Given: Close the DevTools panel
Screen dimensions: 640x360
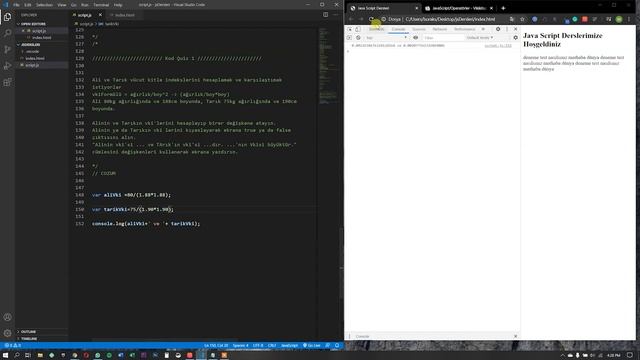Looking at the screenshot, I should 516,29.
